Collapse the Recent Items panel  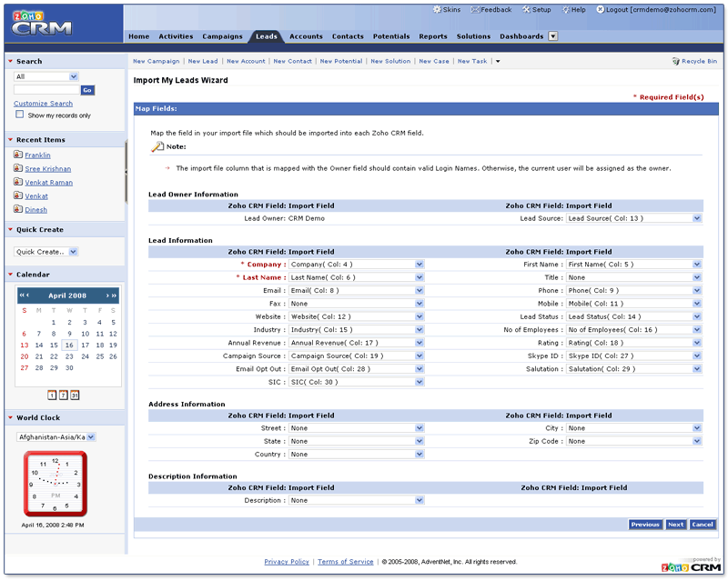click(10, 140)
